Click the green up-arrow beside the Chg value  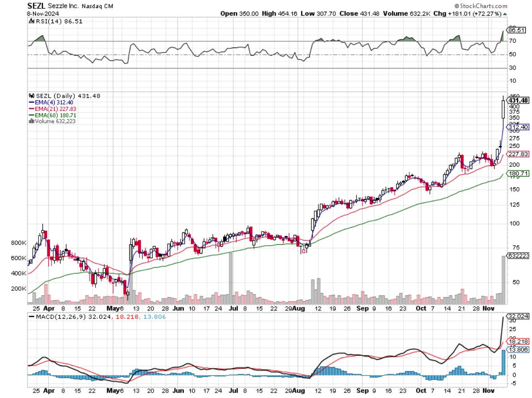click(x=505, y=14)
